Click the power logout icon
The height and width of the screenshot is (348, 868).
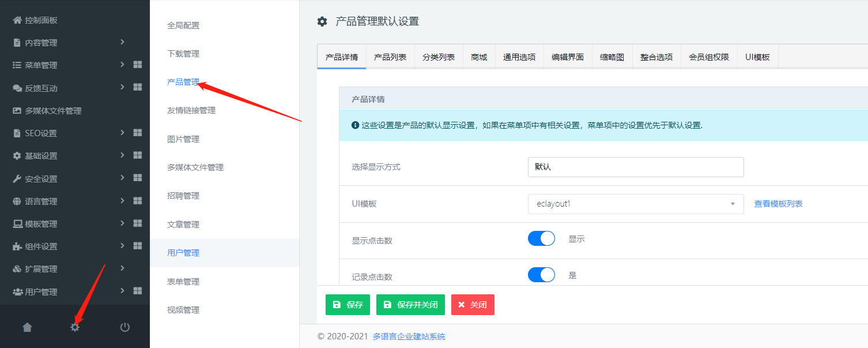click(x=124, y=327)
